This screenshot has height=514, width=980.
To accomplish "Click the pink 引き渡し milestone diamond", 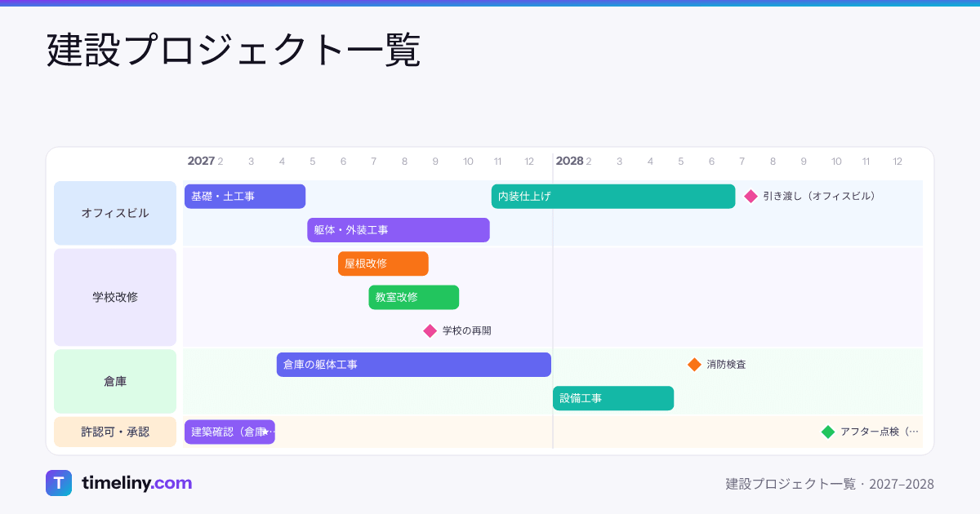I will pyautogui.click(x=751, y=197).
